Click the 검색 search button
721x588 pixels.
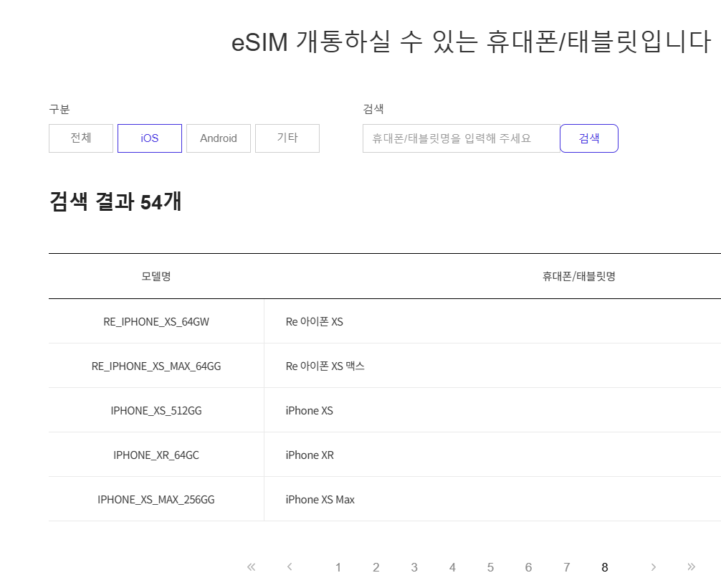click(x=589, y=138)
